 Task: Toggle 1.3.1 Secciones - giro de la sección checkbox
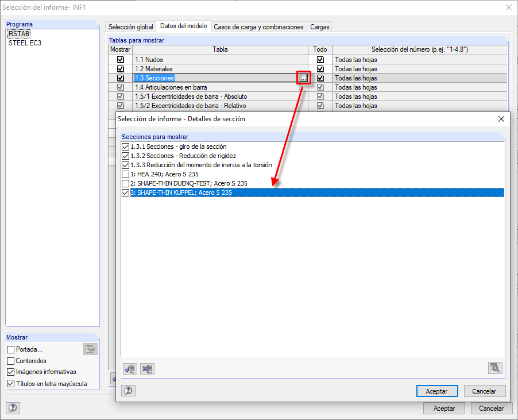click(126, 147)
